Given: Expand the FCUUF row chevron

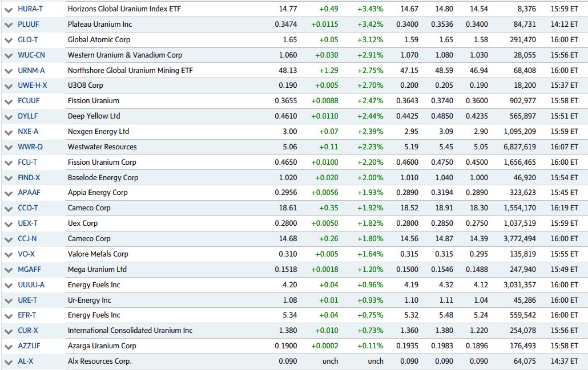Looking at the screenshot, I should pyautogui.click(x=8, y=101).
